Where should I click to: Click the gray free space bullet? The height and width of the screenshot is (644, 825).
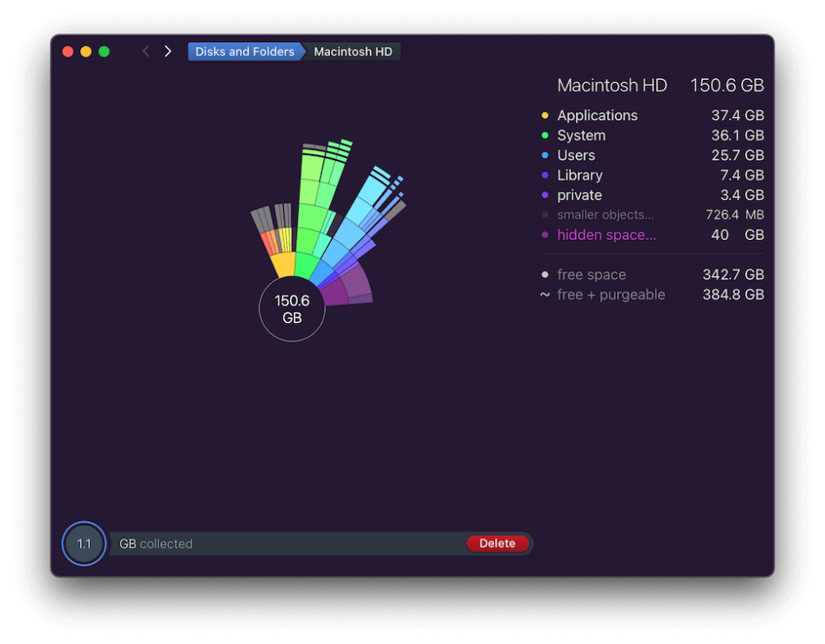pos(546,274)
